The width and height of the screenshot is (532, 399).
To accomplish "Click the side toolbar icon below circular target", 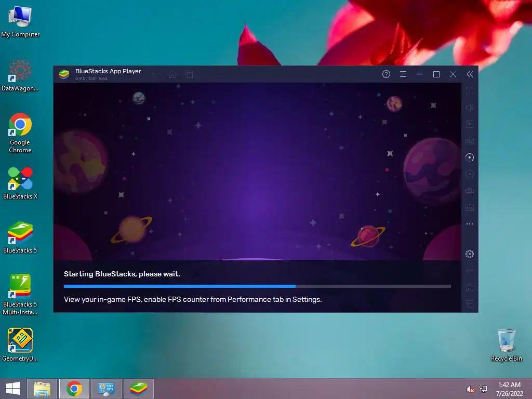I will 470,191.
